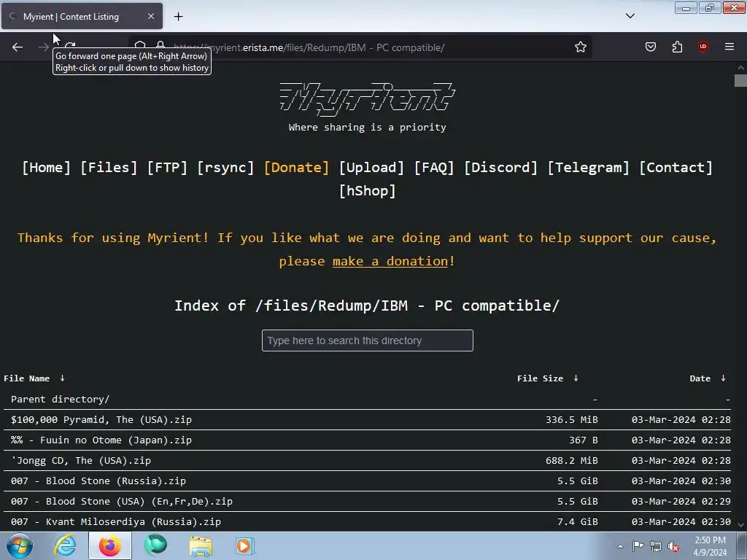Click the forward arrow button

click(x=43, y=47)
